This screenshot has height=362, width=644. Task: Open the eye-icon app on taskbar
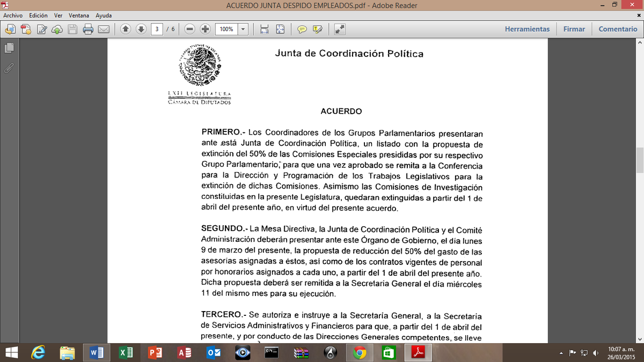(243, 353)
